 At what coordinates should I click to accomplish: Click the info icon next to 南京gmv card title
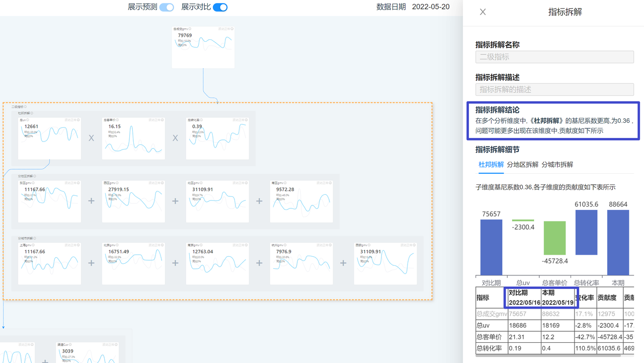coord(201,245)
